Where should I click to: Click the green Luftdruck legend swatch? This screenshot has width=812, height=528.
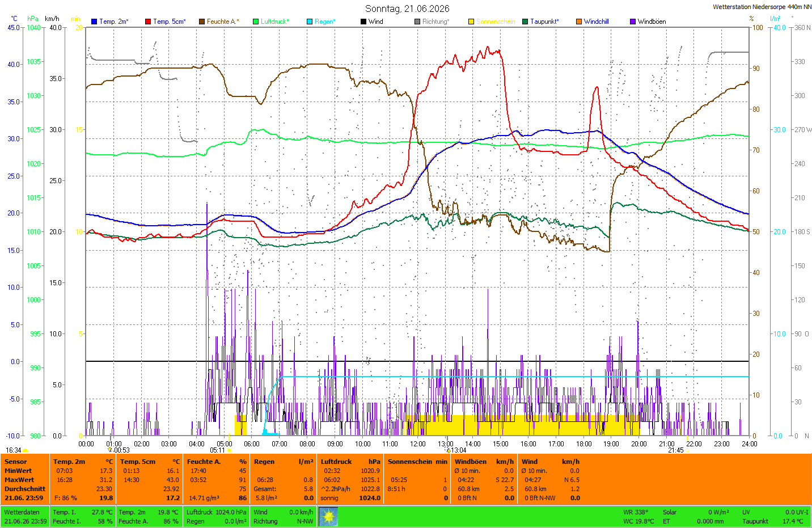point(256,22)
